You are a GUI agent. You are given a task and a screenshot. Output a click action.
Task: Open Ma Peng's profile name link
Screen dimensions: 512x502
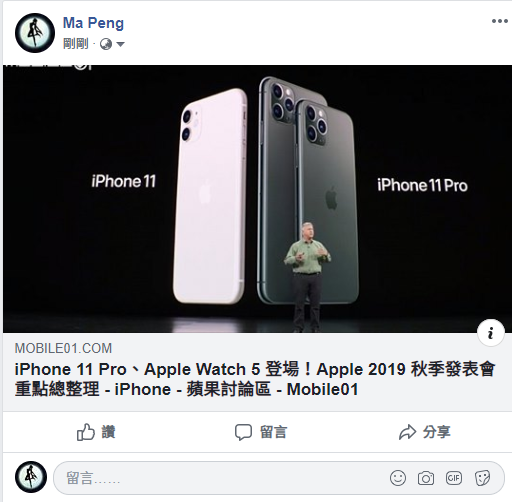pos(93,23)
